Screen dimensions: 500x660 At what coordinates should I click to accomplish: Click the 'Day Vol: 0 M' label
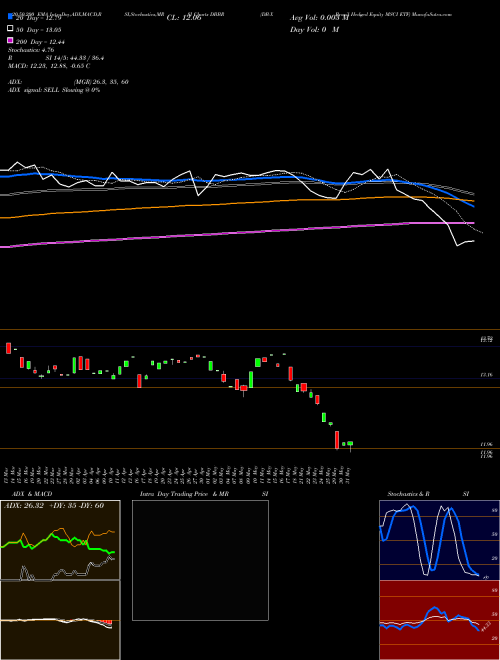pyautogui.click(x=314, y=29)
